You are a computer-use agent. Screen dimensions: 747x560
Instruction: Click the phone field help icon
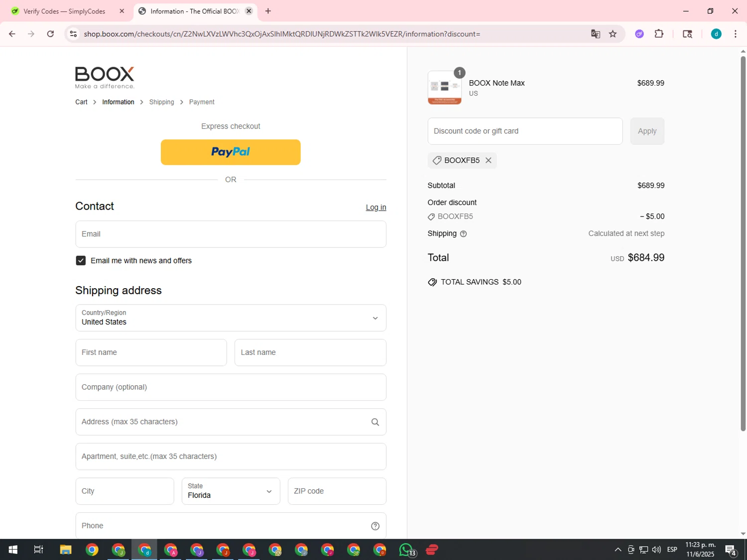(375, 526)
